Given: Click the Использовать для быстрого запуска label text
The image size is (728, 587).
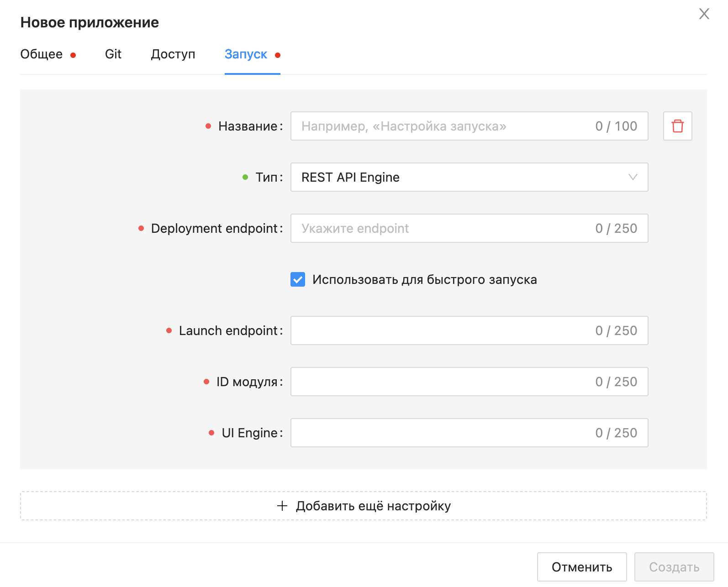Looking at the screenshot, I should click(424, 279).
